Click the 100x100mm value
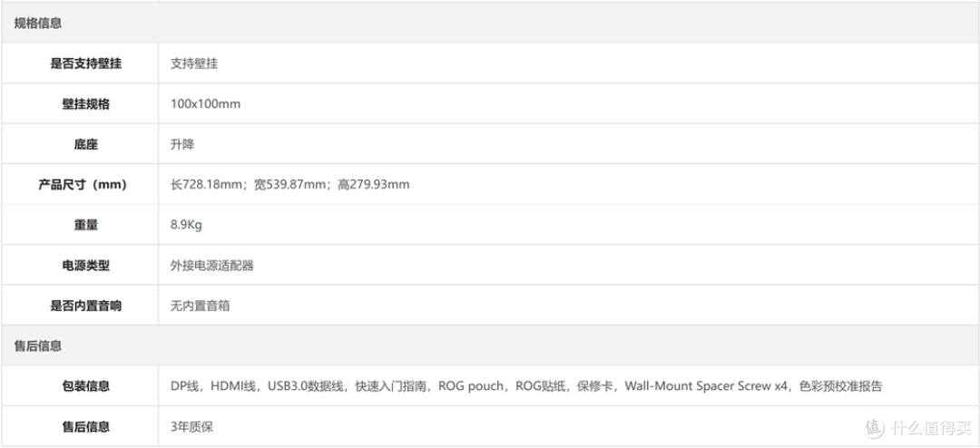Image resolution: width=980 pixels, height=448 pixels. pyautogui.click(x=206, y=103)
